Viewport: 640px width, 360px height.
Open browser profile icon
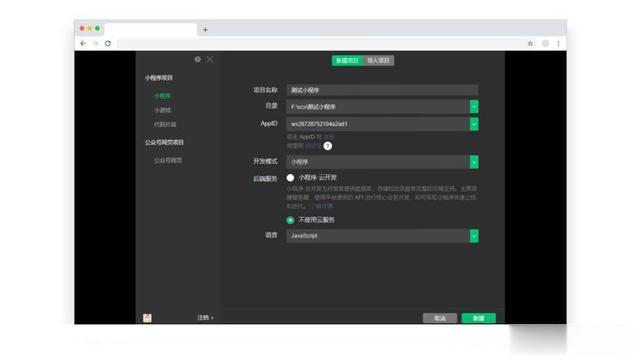[x=545, y=43]
